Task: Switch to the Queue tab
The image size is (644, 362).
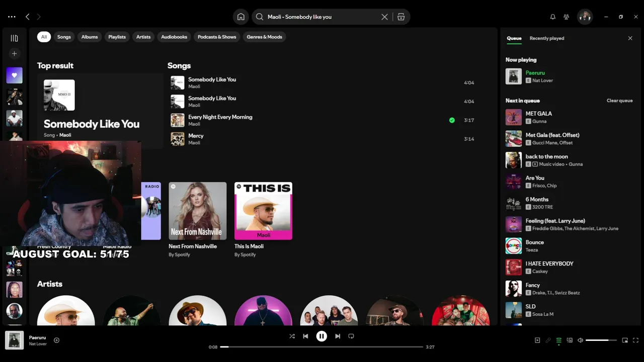Action: (514, 38)
